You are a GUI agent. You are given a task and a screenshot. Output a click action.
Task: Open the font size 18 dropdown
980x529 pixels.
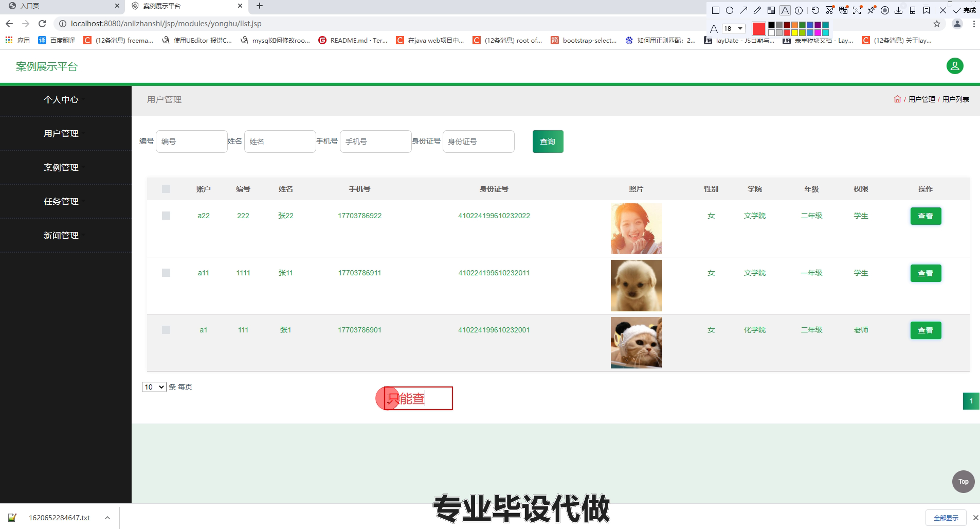[x=734, y=28]
